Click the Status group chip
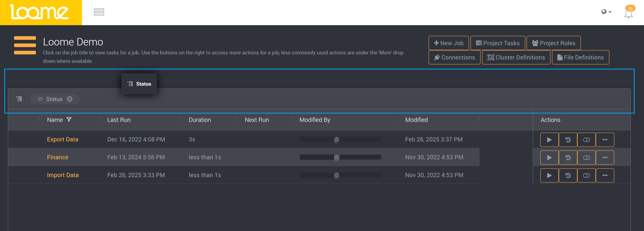644x231 pixels. (54, 99)
